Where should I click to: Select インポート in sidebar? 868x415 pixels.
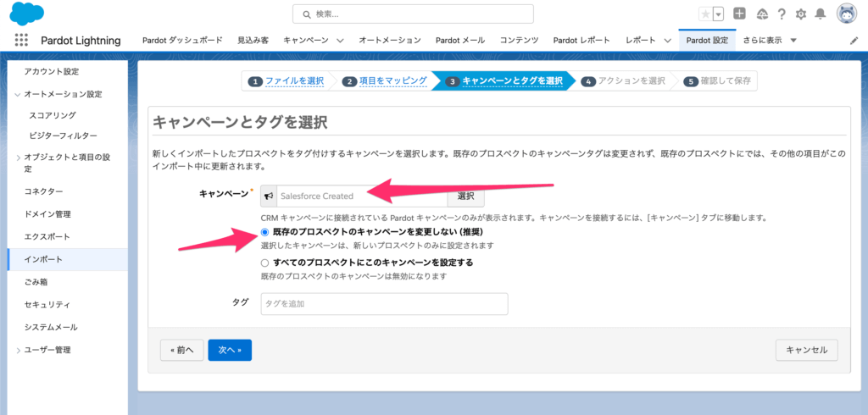tap(68, 259)
